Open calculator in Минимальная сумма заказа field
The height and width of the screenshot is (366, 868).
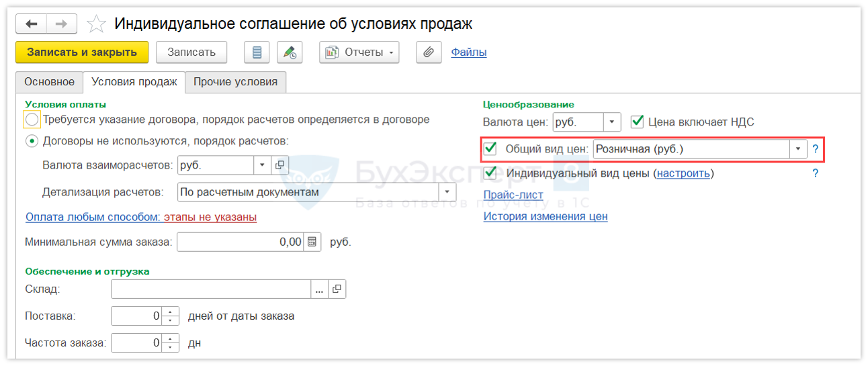pyautogui.click(x=312, y=242)
